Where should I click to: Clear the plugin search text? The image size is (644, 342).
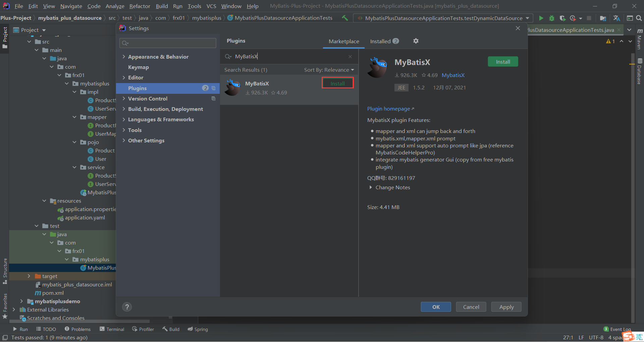[x=350, y=57]
